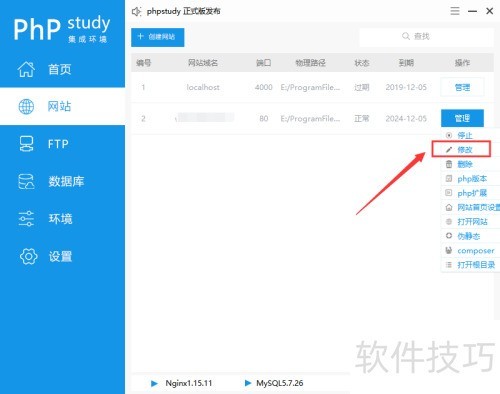Viewport: 500px width, 394px height.
Task: Open the 数据库 database section
Action: [62, 181]
